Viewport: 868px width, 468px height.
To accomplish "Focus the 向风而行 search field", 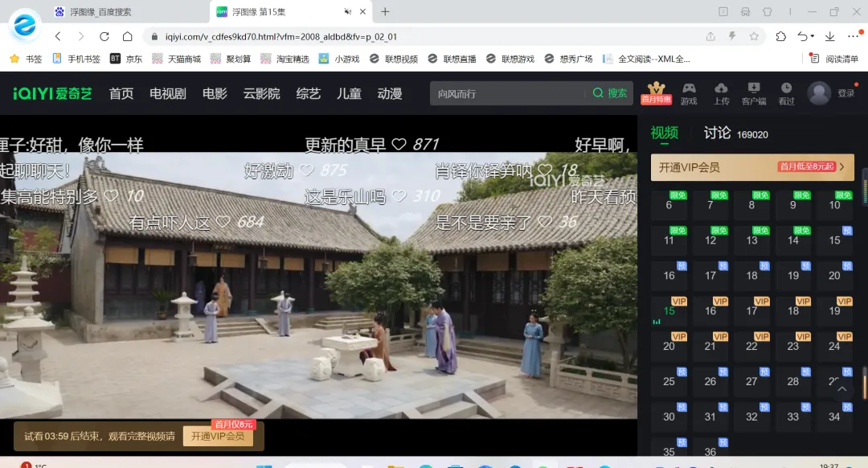I will (x=506, y=93).
